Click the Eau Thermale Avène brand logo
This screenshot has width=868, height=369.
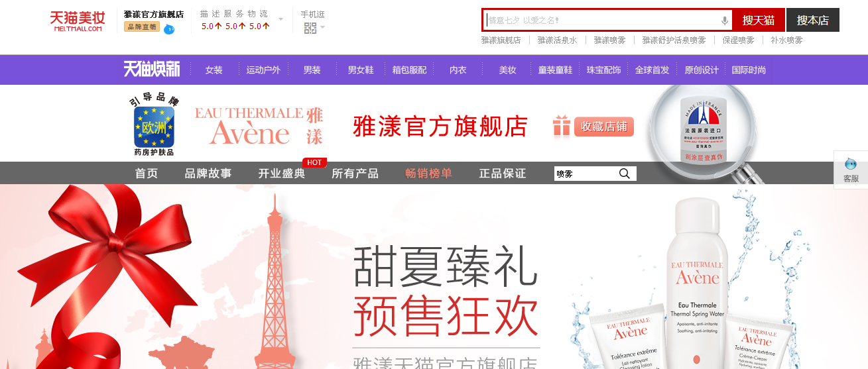point(259,126)
